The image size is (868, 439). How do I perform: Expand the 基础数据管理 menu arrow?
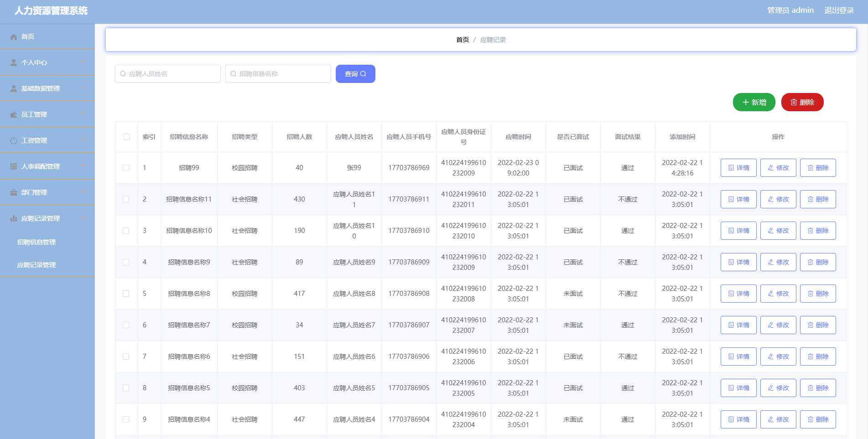tap(83, 88)
